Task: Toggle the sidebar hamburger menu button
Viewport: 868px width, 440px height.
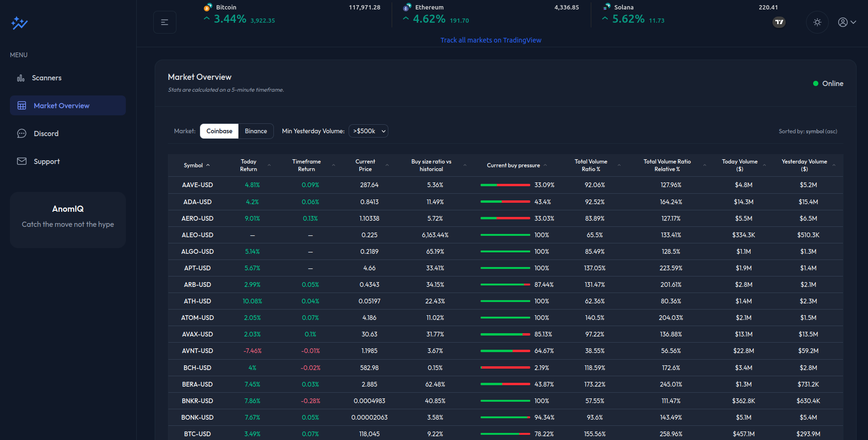Action: coord(165,22)
